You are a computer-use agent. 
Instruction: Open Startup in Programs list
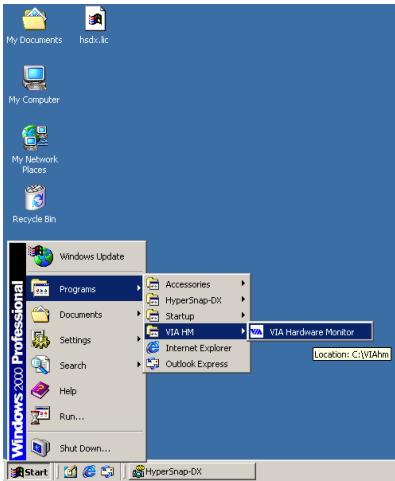[x=197, y=316]
